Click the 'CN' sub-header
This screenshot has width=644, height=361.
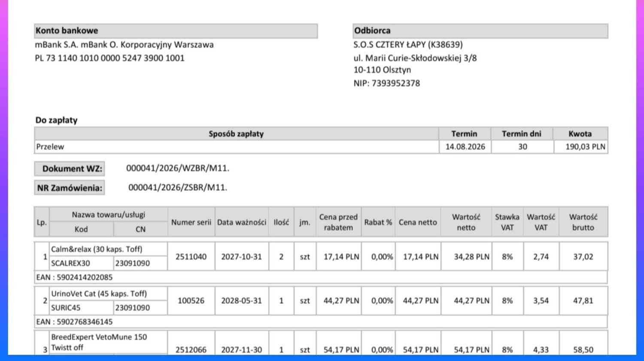pyautogui.click(x=141, y=229)
